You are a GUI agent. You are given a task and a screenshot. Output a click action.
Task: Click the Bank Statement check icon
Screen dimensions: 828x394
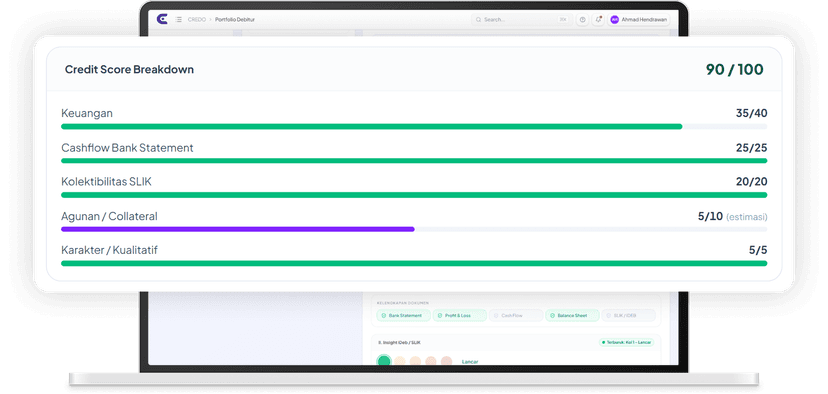(x=384, y=315)
